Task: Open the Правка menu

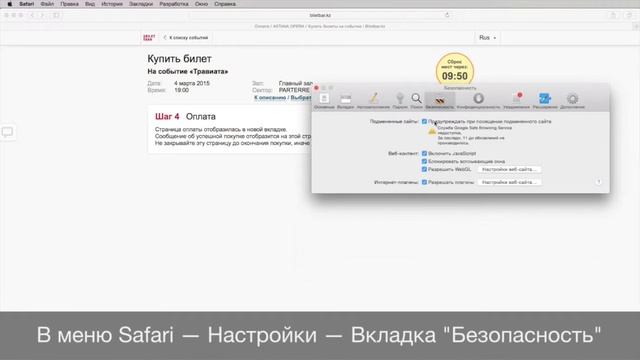Action: click(69, 4)
